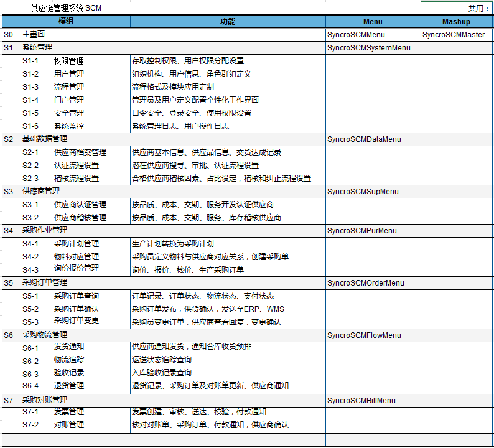This screenshot has width=494, height=448.
Task: Select the '对账管理' cell in S7-2
Action: tap(68, 425)
